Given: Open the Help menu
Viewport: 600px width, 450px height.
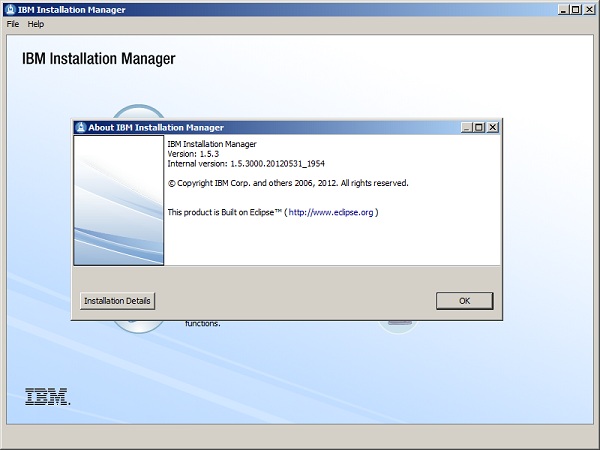Looking at the screenshot, I should click(36, 24).
